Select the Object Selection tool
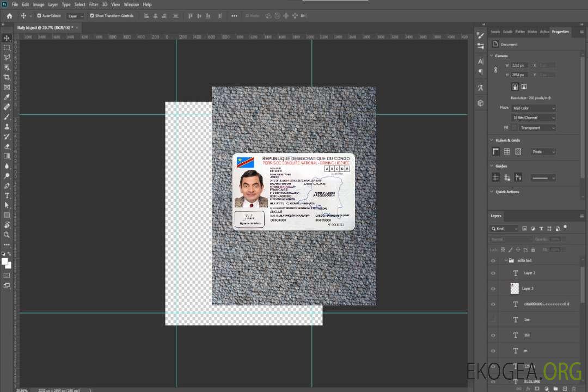This screenshot has height=392, width=588. [x=7, y=68]
